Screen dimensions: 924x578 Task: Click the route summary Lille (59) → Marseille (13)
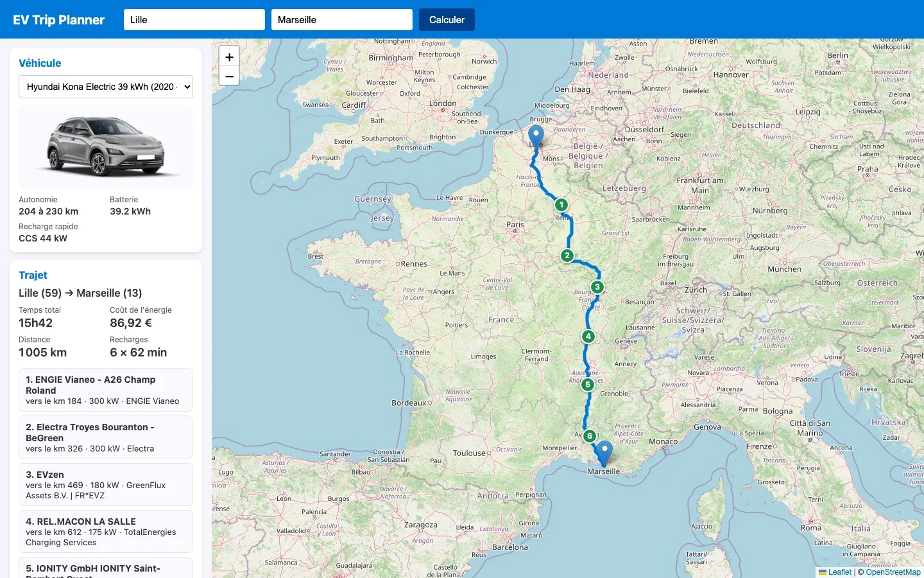pos(80,293)
